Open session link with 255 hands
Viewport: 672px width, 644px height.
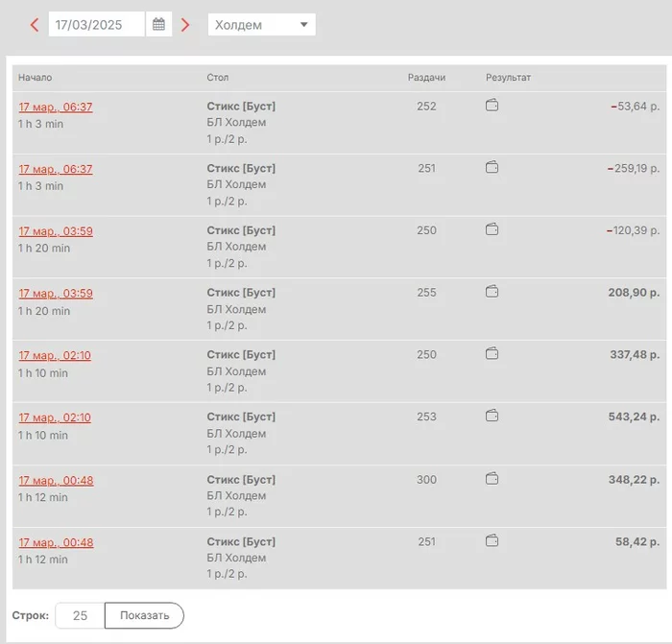tap(56, 294)
